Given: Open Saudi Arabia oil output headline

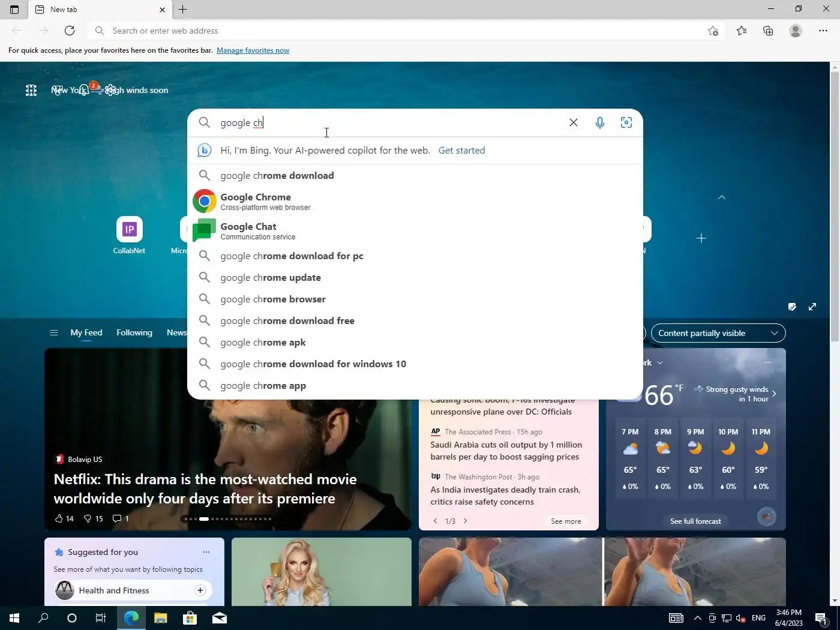Looking at the screenshot, I should pyautogui.click(x=506, y=451).
